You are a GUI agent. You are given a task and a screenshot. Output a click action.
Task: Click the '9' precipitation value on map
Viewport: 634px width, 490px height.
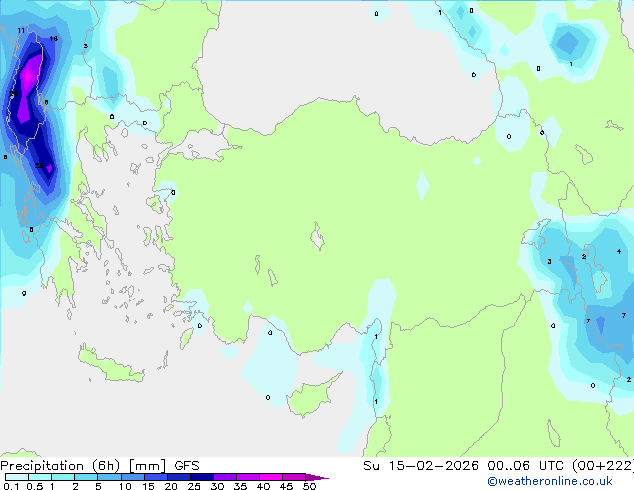coord(24,293)
